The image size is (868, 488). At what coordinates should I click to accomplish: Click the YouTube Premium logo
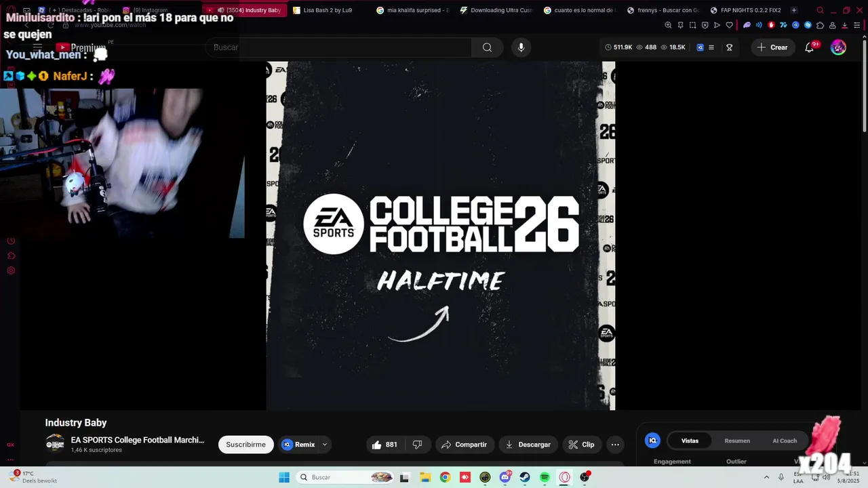point(81,47)
